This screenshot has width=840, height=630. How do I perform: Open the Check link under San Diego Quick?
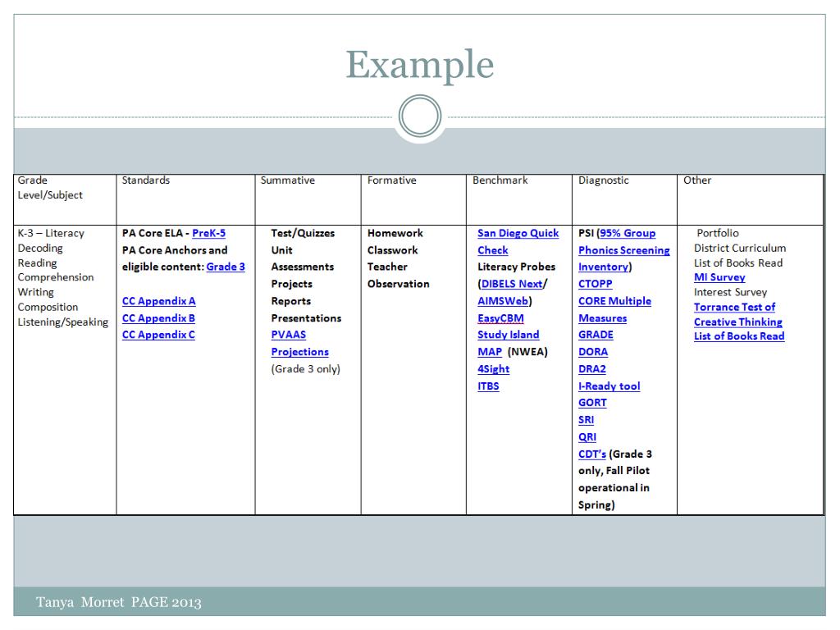pos(492,250)
